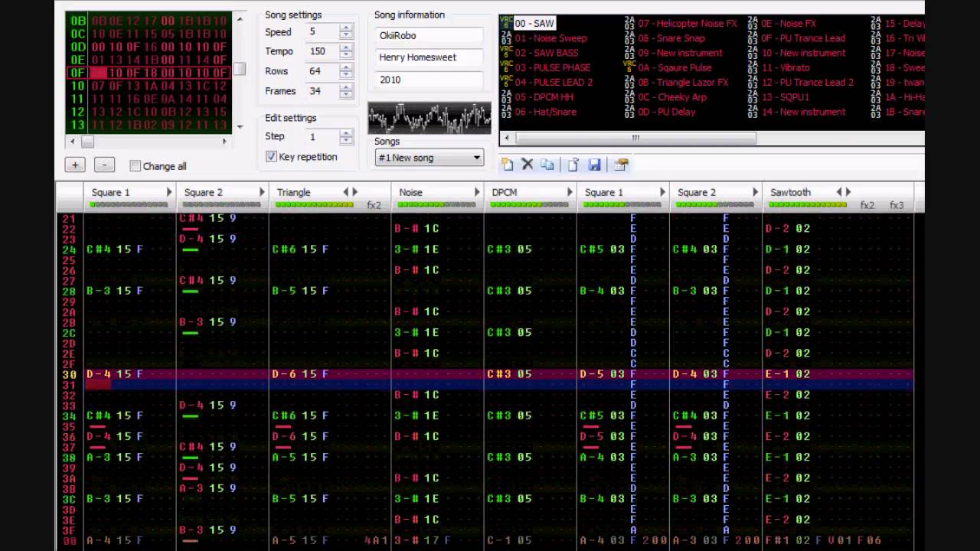Image resolution: width=980 pixels, height=551 pixels.
Task: Expand effect columns on Triangle channel
Action: 354,192
